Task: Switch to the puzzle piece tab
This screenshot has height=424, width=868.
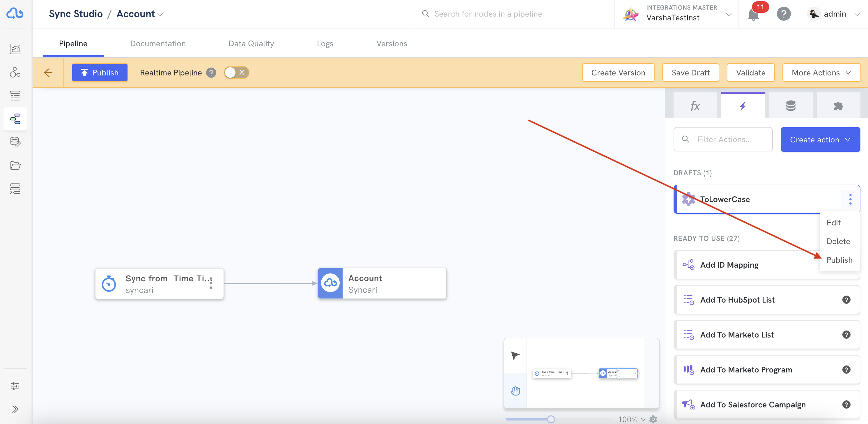Action: pos(838,106)
